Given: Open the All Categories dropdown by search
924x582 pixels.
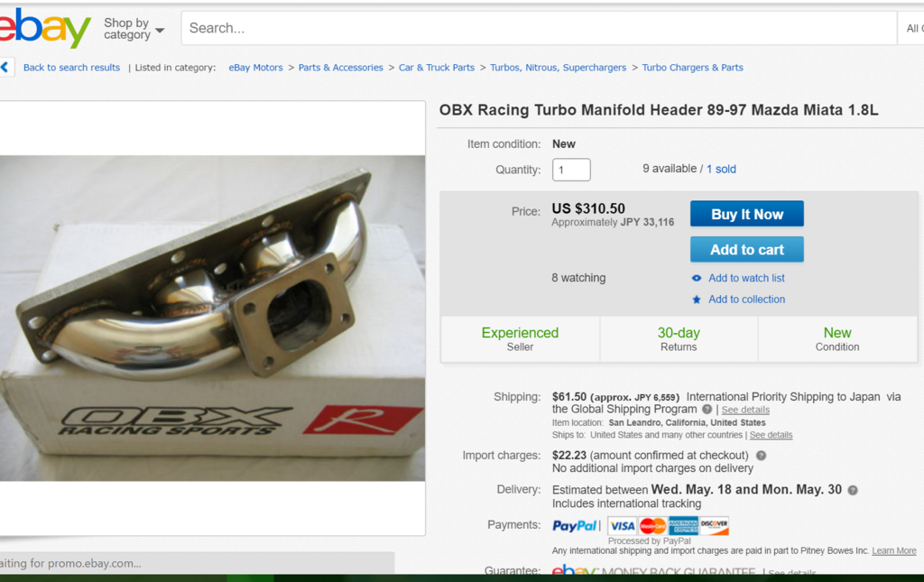Looking at the screenshot, I should (911, 28).
